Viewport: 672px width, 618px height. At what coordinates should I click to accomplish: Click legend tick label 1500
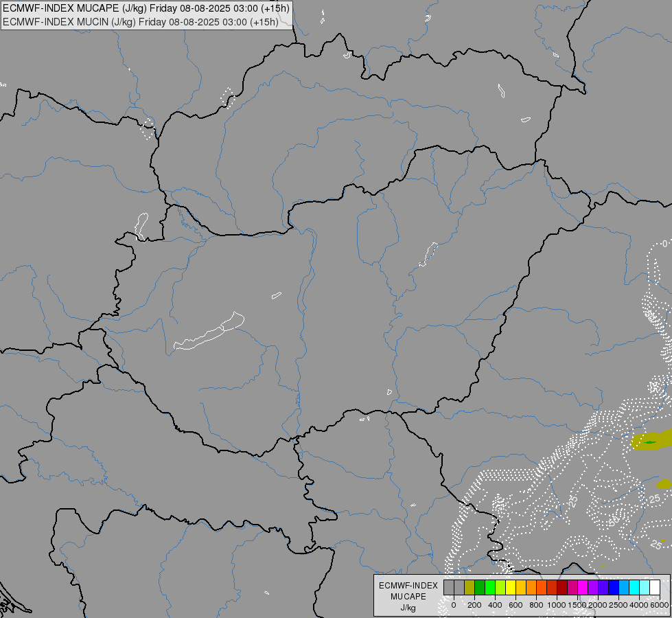[x=577, y=605]
